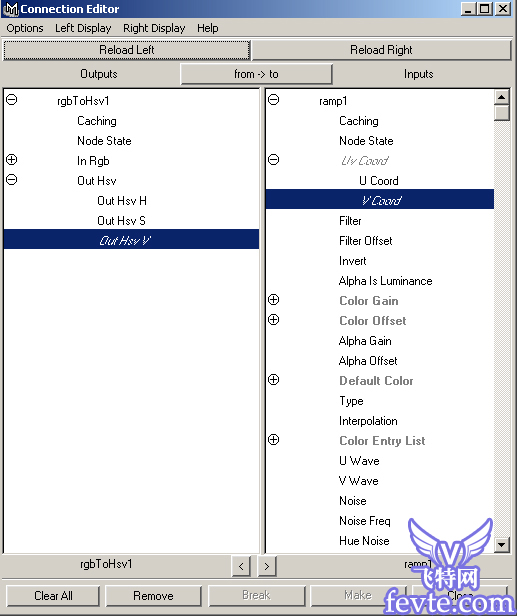Screen dimensions: 517x616
Task: Expand the In Rgb attribute
Action: click(x=12, y=160)
